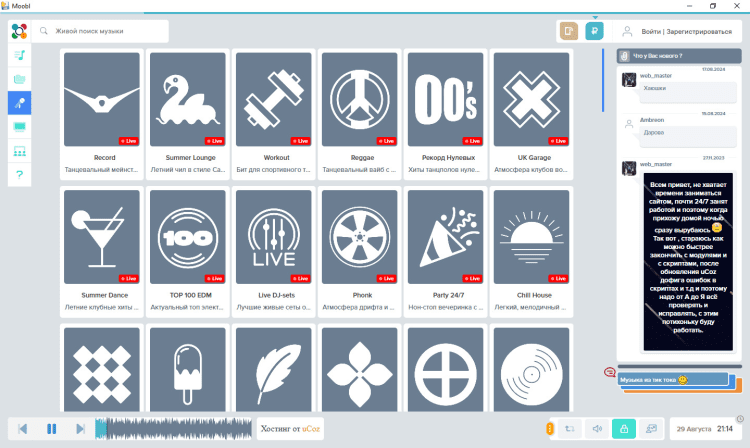Open the monitor screen tab in sidebar
This screenshot has width=750, height=448.
pos(19,127)
